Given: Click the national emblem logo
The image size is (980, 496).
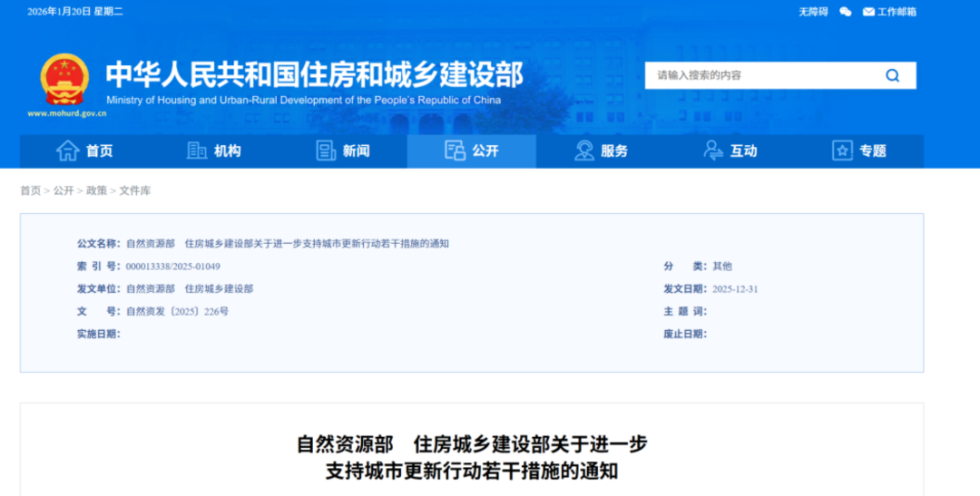Looking at the screenshot, I should [x=65, y=79].
